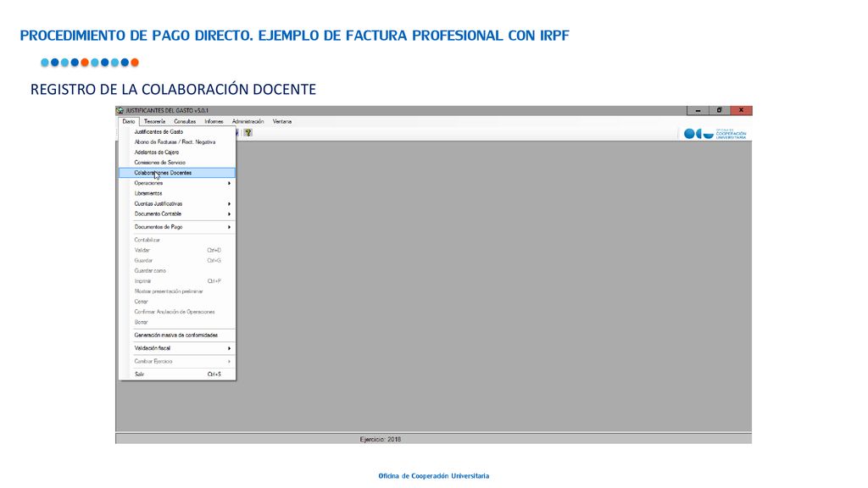Click the Oficina de Cooperación Universitaria logo
Viewport: 868px width, 488px height.
tap(715, 133)
